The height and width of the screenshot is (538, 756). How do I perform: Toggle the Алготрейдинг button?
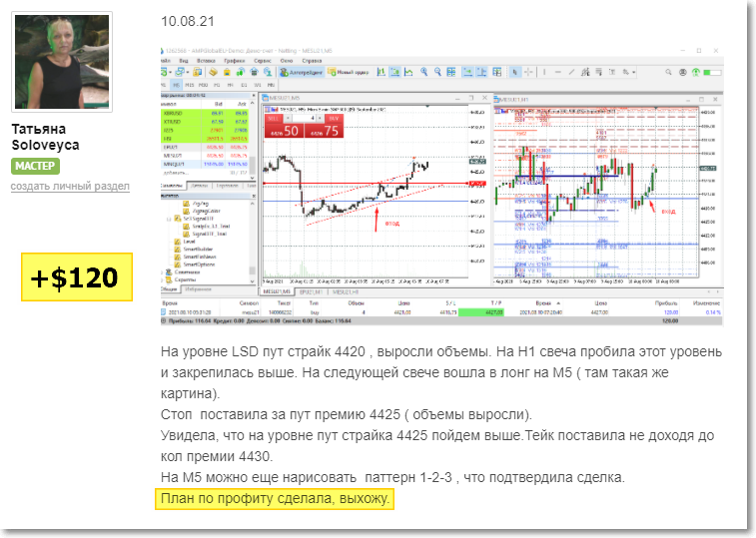pyautogui.click(x=302, y=72)
